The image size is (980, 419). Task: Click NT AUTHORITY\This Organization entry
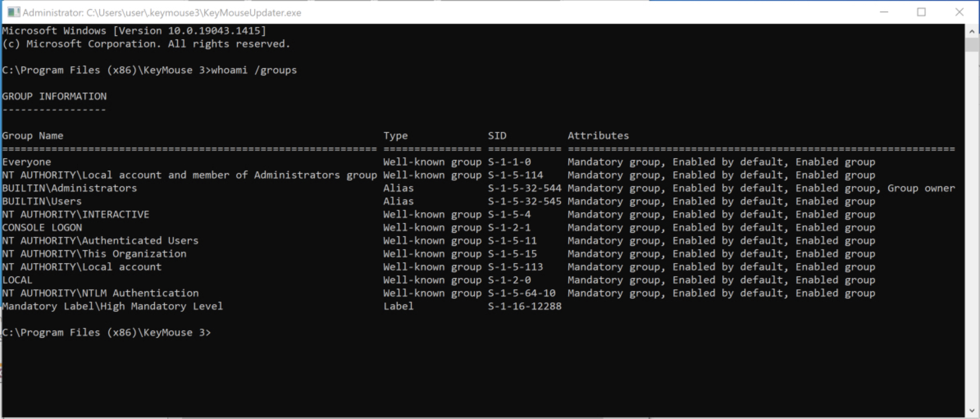(x=94, y=254)
